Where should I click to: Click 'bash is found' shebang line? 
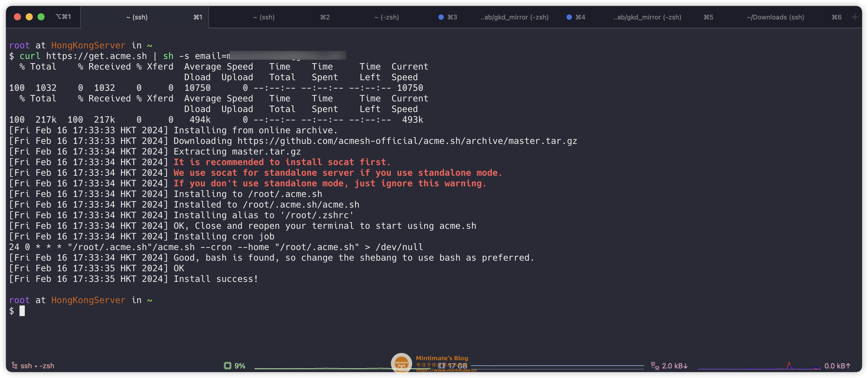click(354, 257)
